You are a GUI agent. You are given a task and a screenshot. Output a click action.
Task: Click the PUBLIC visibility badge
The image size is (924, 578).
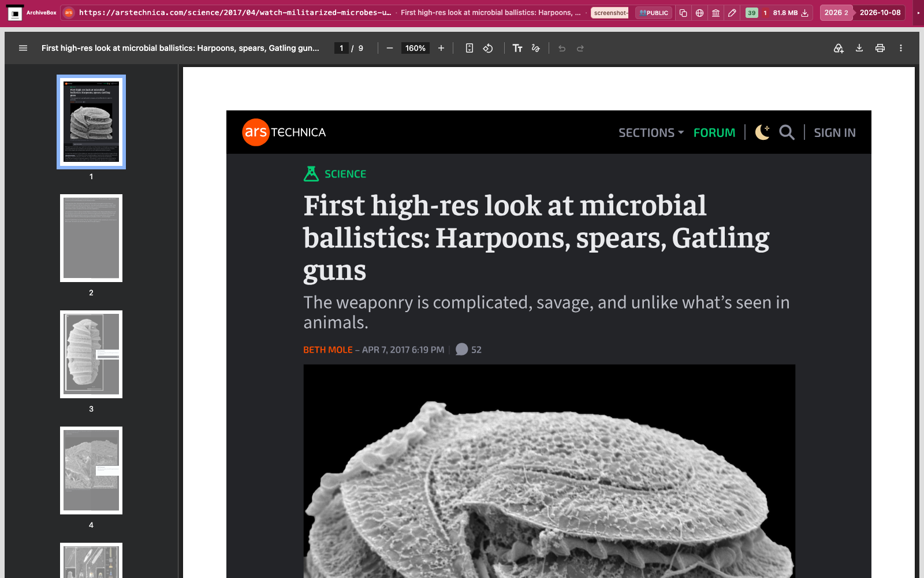654,13
